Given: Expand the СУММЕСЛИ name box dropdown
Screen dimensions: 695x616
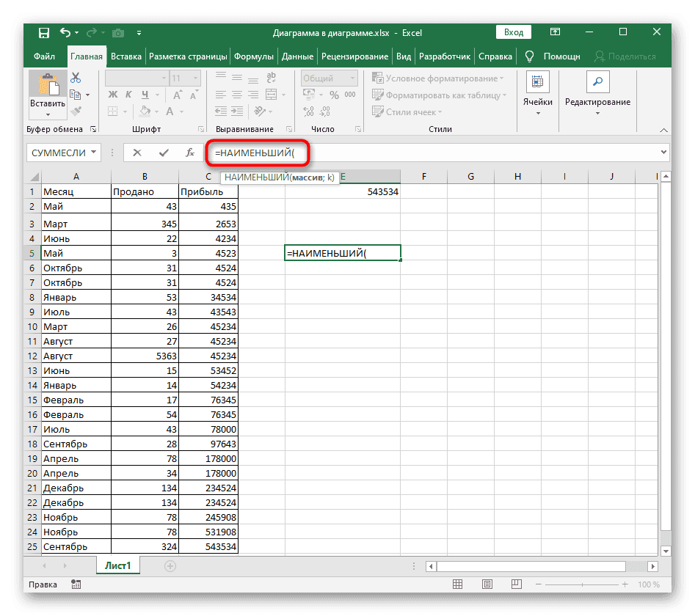Looking at the screenshot, I should tap(93, 153).
